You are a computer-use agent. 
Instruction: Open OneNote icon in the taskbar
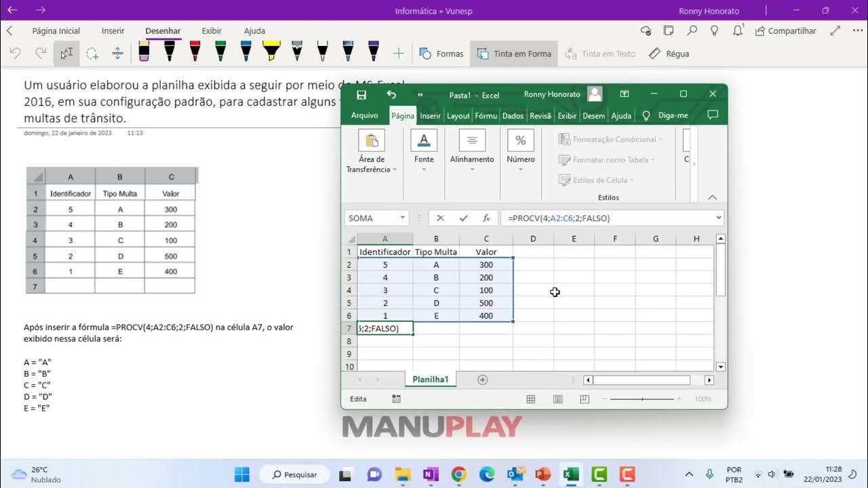click(x=431, y=474)
